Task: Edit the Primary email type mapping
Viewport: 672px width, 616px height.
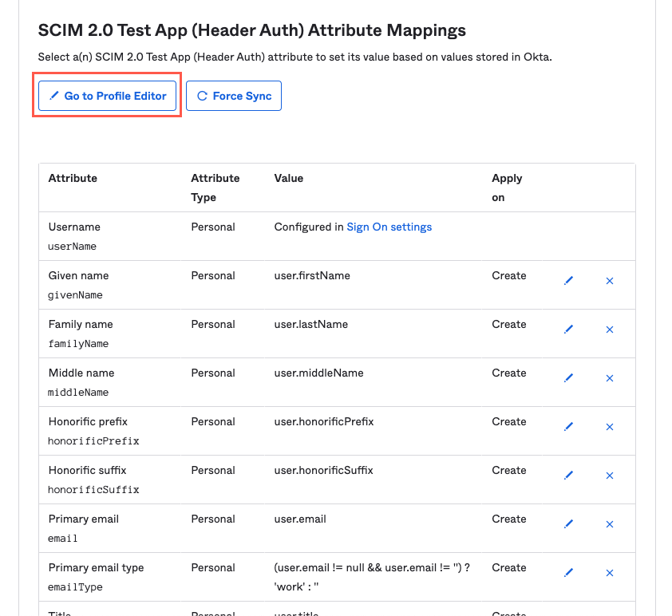Action: [569, 573]
